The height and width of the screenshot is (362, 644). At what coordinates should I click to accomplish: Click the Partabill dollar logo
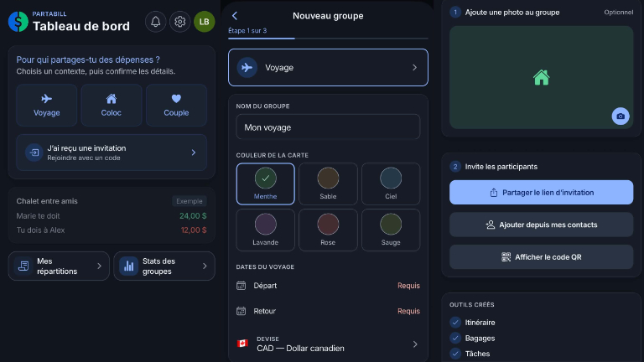(x=18, y=21)
